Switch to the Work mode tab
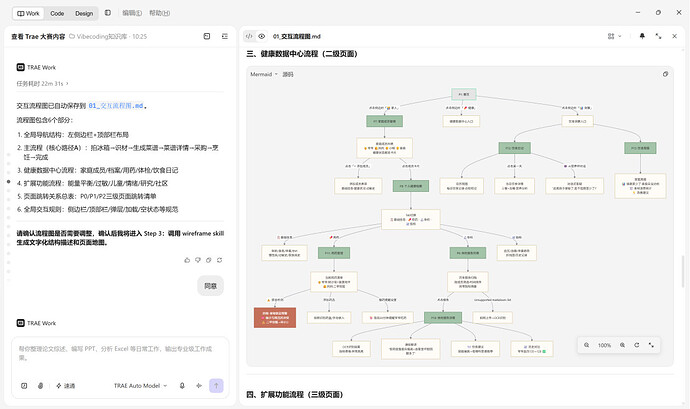The height and width of the screenshot is (409, 690). (x=28, y=13)
